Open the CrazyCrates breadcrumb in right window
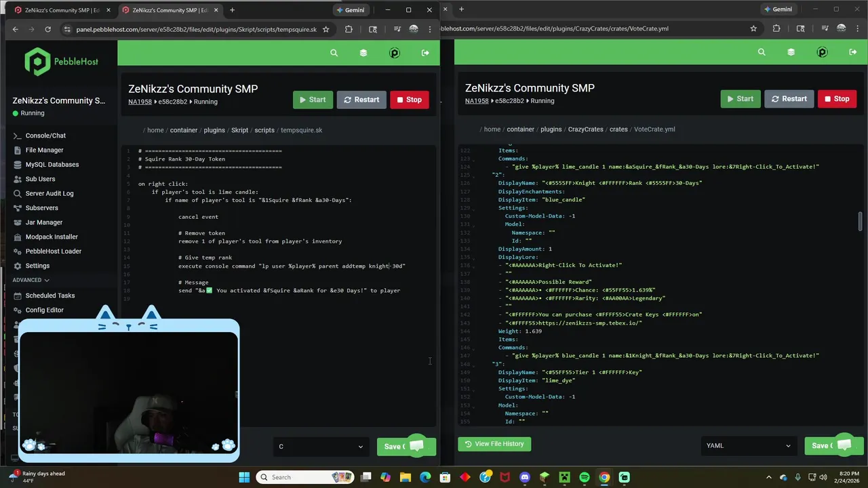Image resolution: width=868 pixels, height=488 pixels. click(x=585, y=129)
